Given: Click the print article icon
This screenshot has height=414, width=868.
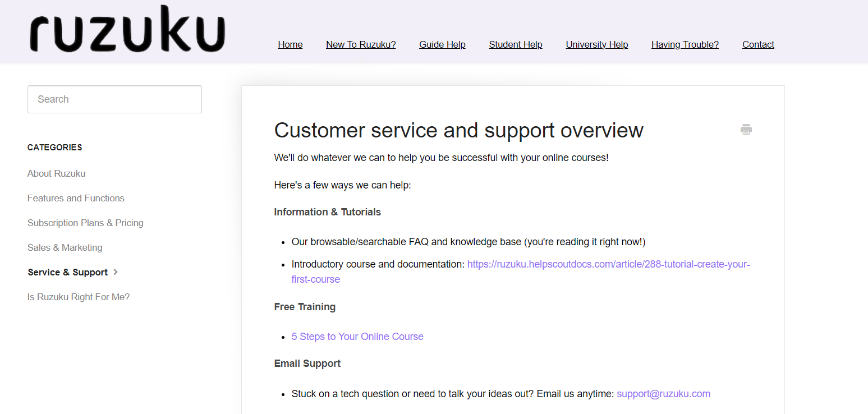Looking at the screenshot, I should pos(746,130).
